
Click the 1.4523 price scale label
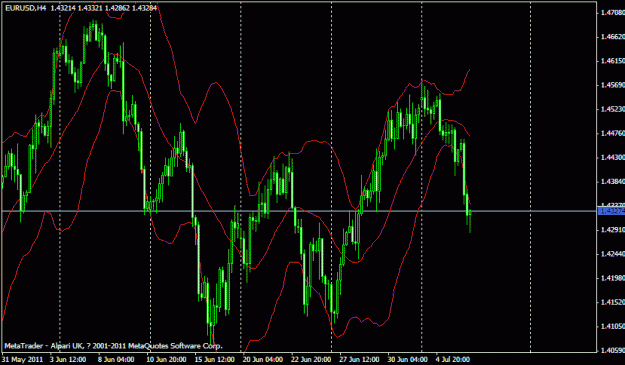click(612, 109)
